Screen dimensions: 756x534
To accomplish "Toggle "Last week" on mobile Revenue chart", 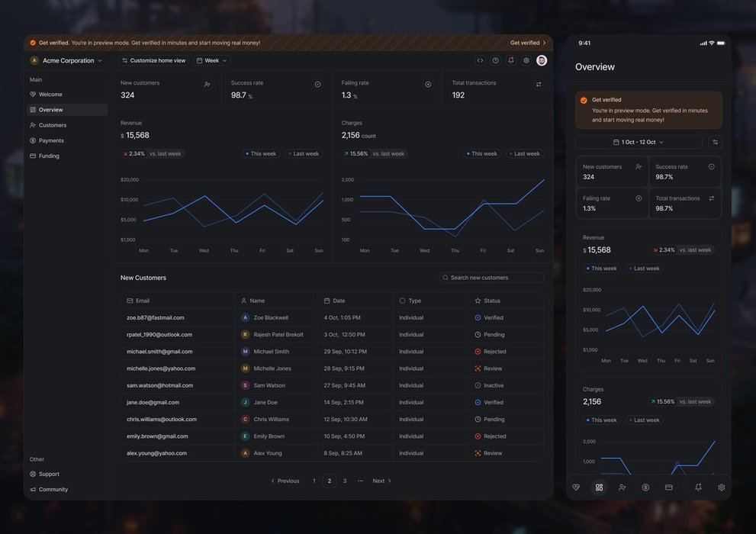I will coord(643,269).
